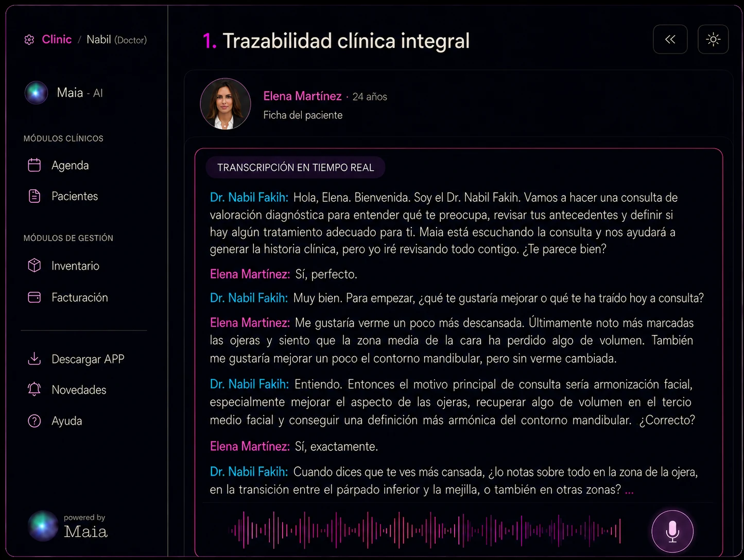Viewport: 744px width, 560px height.
Task: Click the trailing pink ellipsis in transcript
Action: click(x=629, y=492)
